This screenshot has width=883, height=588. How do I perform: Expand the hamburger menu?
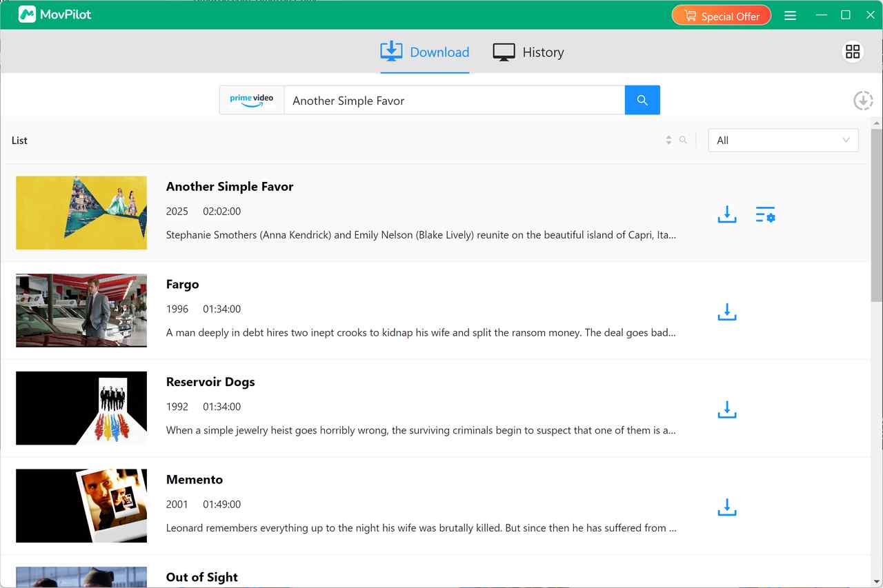click(x=790, y=14)
